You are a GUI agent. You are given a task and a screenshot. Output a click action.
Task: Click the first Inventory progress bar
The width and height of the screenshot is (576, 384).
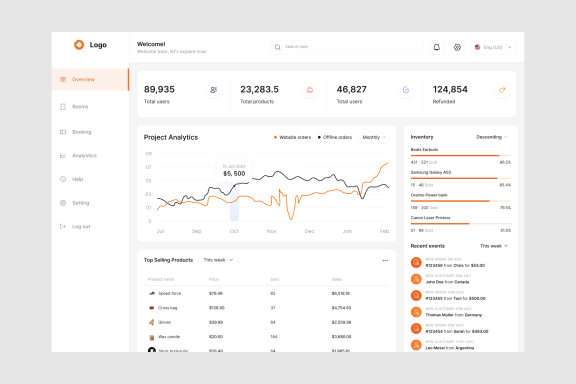(461, 155)
